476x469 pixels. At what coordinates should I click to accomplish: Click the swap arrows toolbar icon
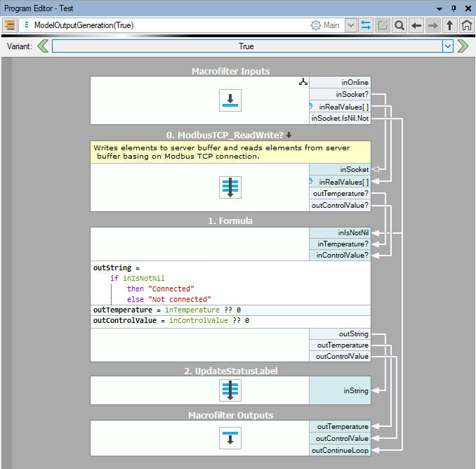(366, 25)
